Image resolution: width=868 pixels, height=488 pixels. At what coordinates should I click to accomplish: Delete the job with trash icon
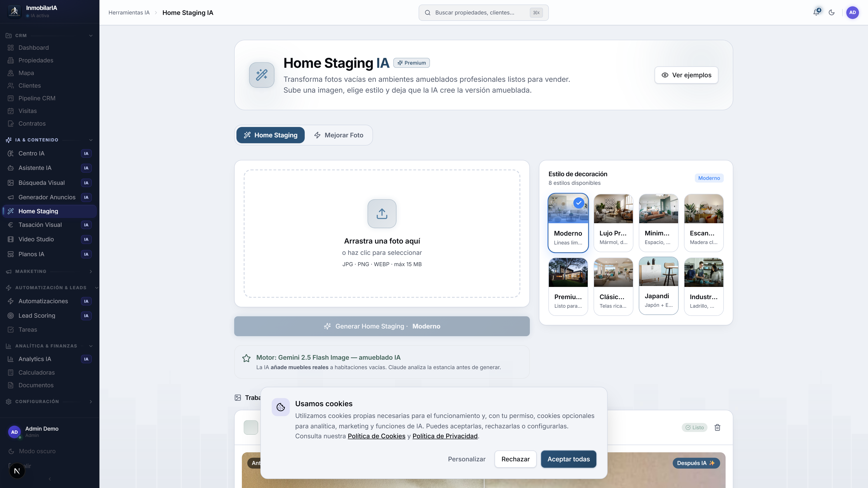pyautogui.click(x=717, y=427)
